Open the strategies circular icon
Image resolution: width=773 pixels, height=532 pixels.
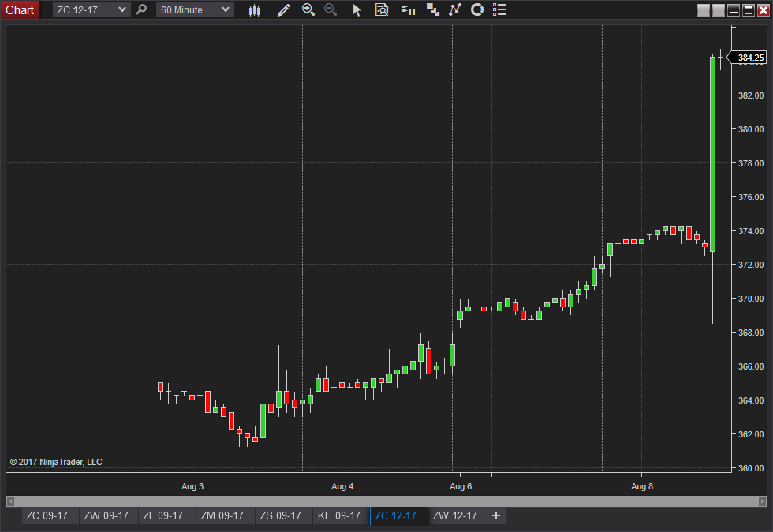tap(476, 9)
